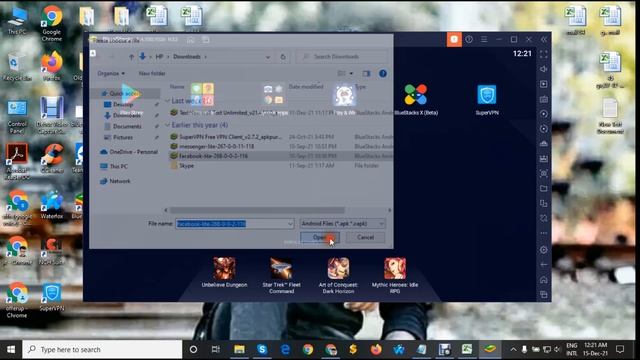
Task: Open BlueStacks settings gear icon
Action: point(544,250)
